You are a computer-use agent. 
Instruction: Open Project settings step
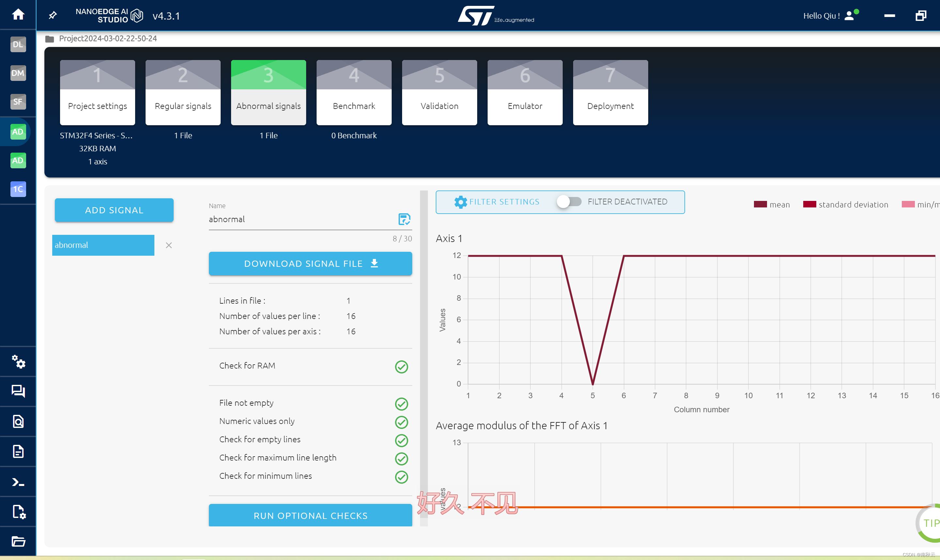pos(97,92)
